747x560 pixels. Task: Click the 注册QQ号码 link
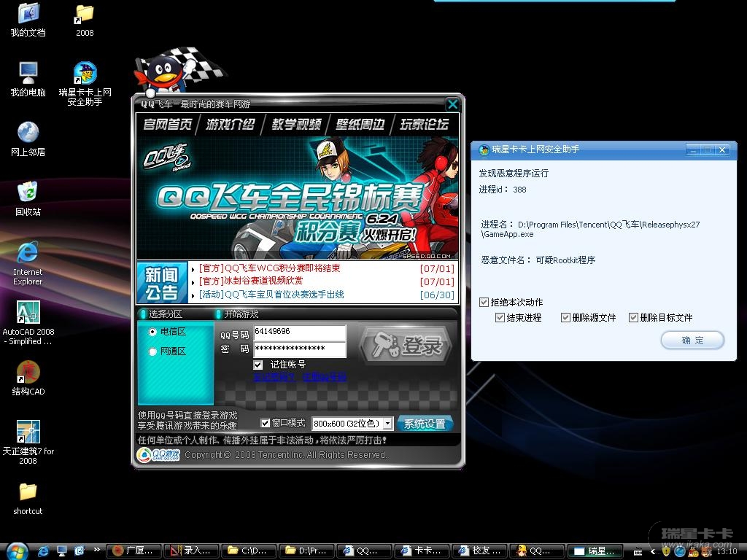324,377
